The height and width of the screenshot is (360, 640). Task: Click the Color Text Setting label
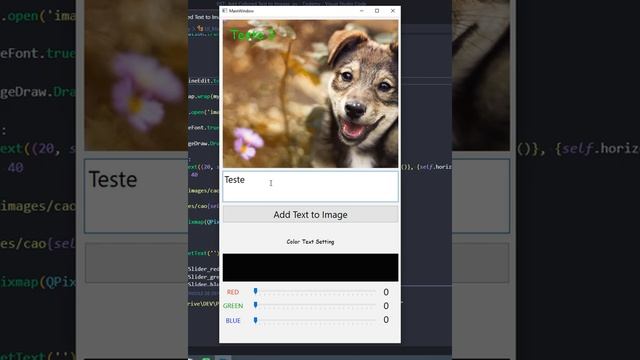coord(310,242)
